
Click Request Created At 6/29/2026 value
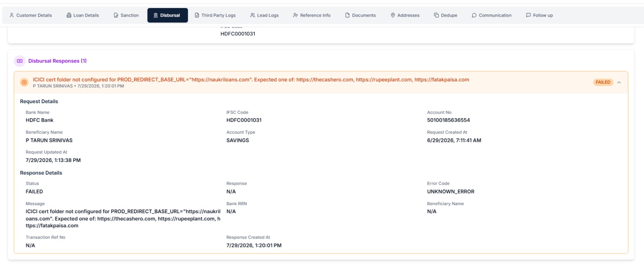click(x=454, y=140)
